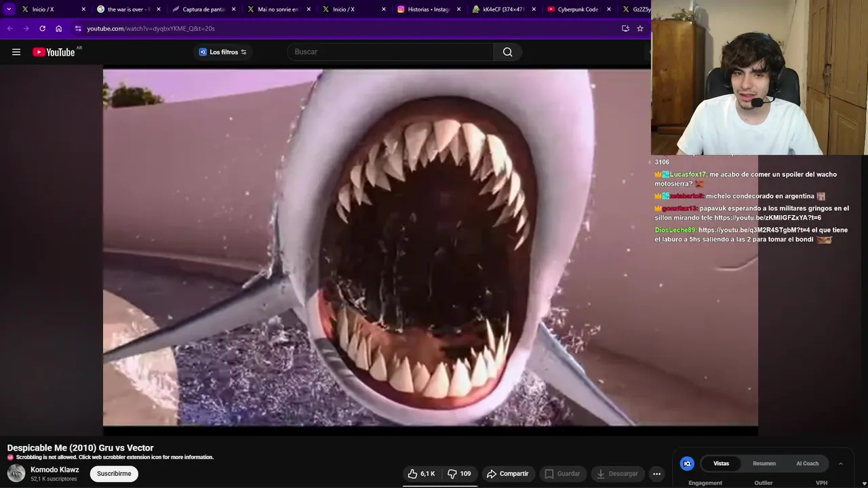Click the VPH label in IQ panel
Screen dimensions: 868x488
(x=821, y=483)
